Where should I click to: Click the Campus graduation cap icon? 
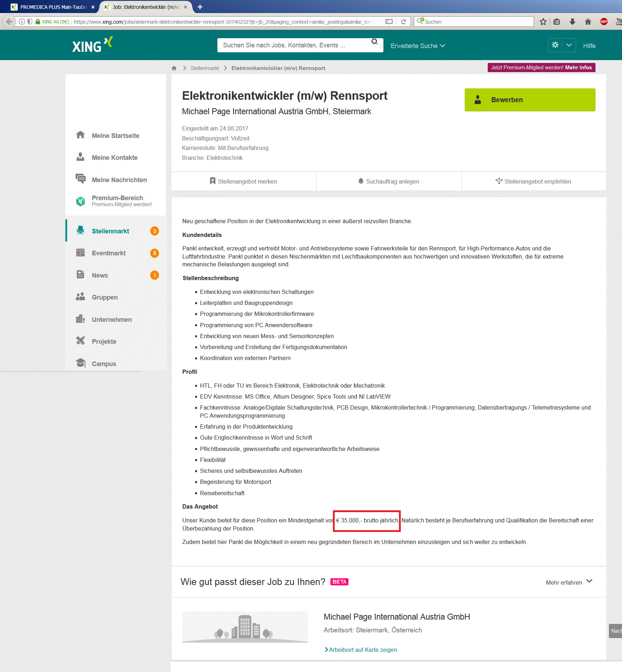pyautogui.click(x=81, y=363)
